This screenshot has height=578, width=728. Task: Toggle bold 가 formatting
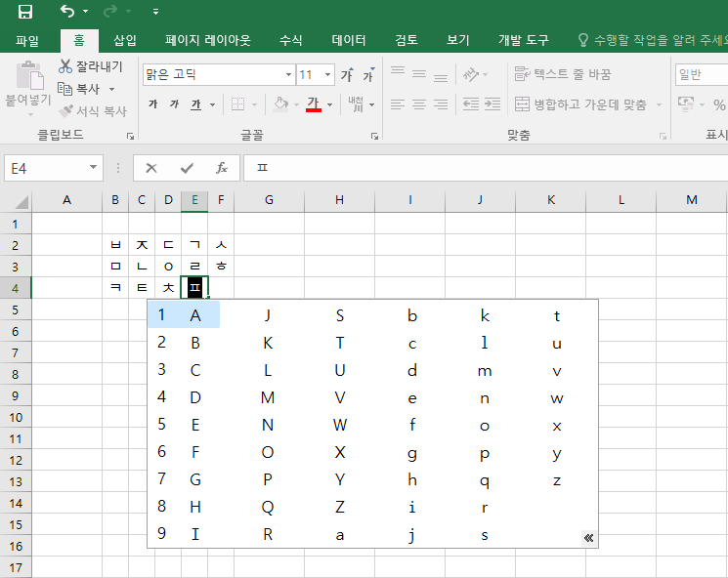coord(152,104)
